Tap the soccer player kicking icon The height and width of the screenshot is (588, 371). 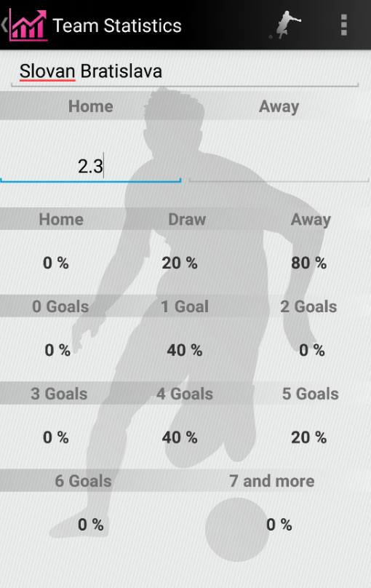286,25
